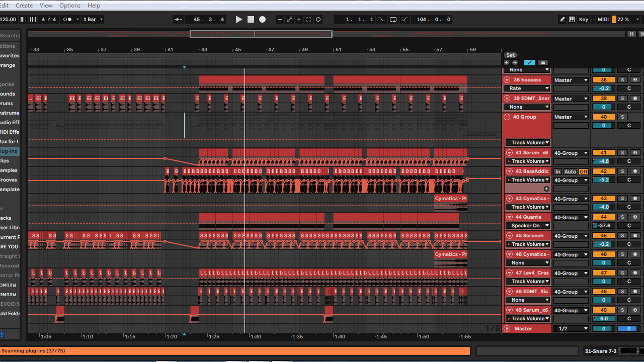This screenshot has width=644, height=362.
Task: Click the blue help icon in the browser
Action: pyautogui.click(x=2, y=334)
